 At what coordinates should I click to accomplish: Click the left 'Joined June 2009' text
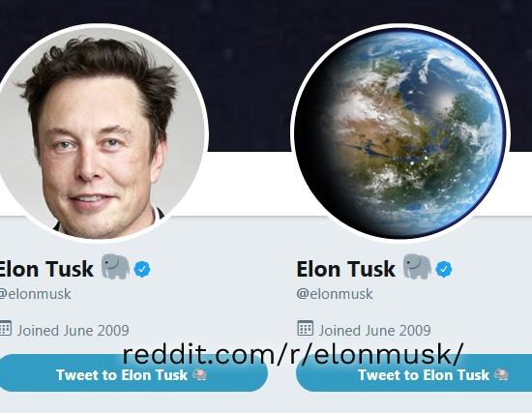click(73, 330)
